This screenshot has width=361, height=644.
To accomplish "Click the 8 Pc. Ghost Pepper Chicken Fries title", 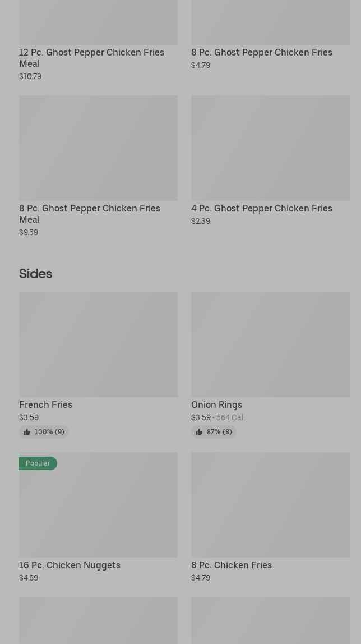I will pyautogui.click(x=261, y=52).
